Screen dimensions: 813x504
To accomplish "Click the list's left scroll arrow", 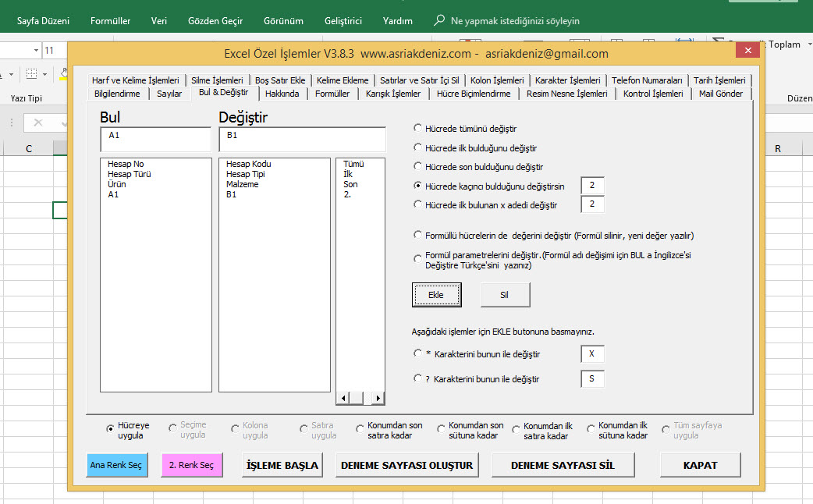I will pyautogui.click(x=343, y=398).
